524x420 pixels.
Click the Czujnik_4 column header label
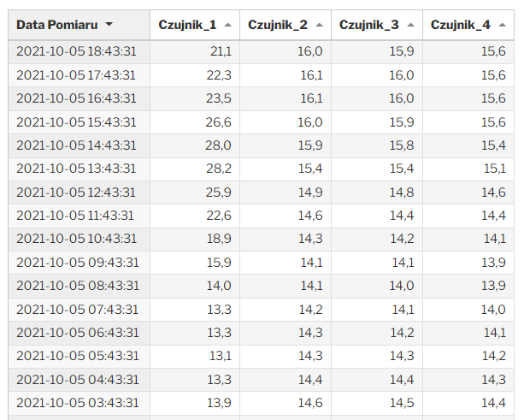pos(461,25)
